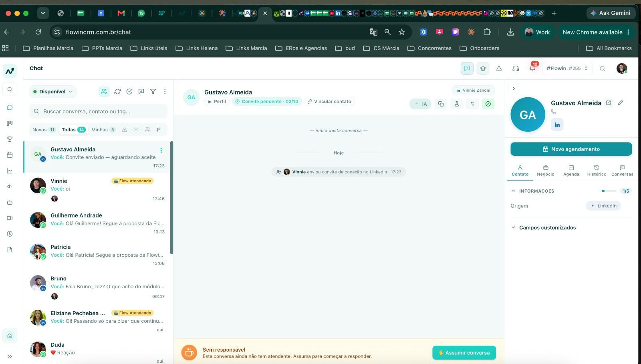The width and height of the screenshot is (641, 364).
Task: Collapse the contact side panel with chevron
Action: tap(514, 88)
